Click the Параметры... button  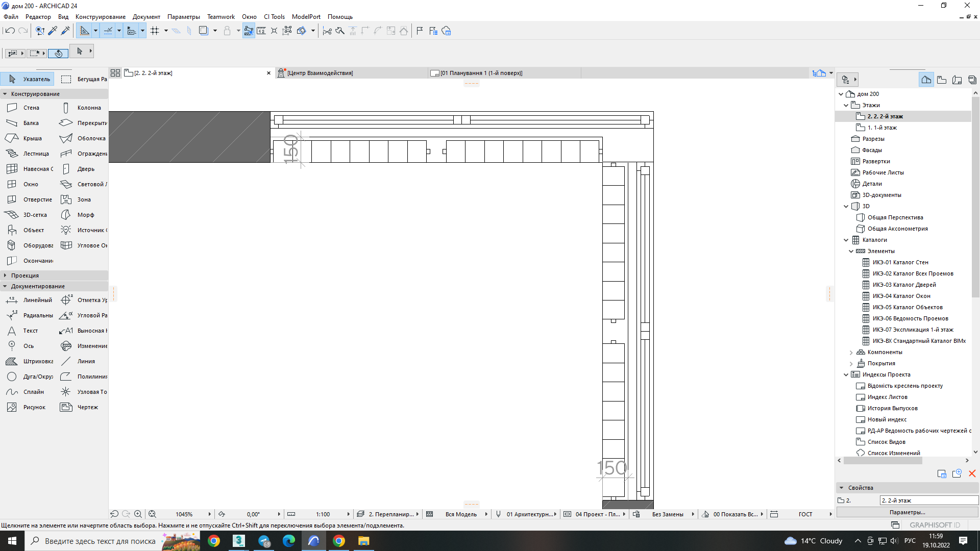908,512
